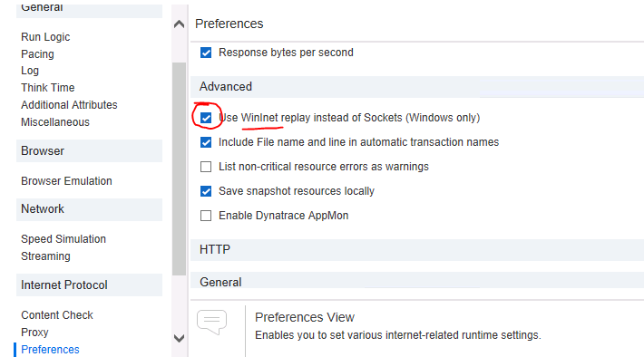Select the Pacing settings item
This screenshot has width=644, height=357.
pyautogui.click(x=37, y=54)
